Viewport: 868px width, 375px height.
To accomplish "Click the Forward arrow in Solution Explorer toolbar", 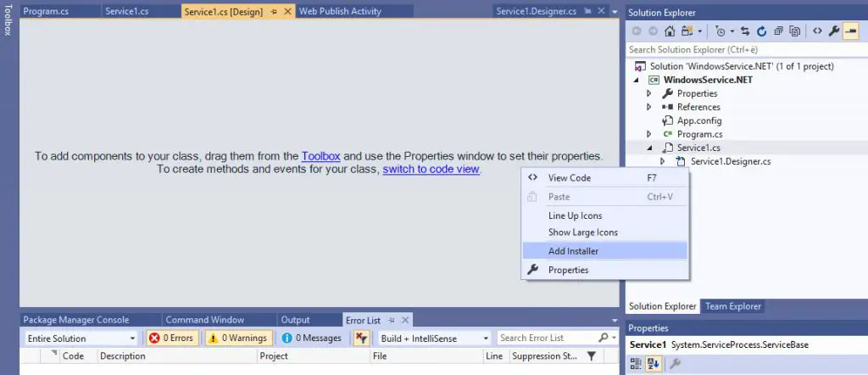I will pos(654,31).
